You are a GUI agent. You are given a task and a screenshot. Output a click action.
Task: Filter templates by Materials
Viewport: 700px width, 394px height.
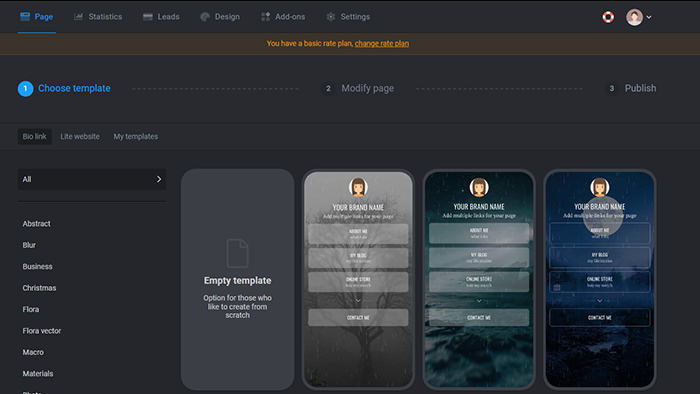[38, 373]
